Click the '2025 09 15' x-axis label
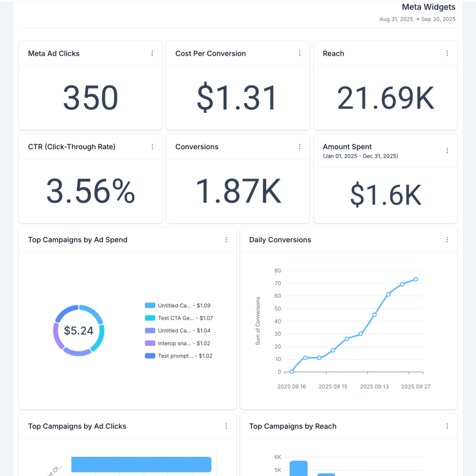Image resolution: width=476 pixels, height=476 pixels. click(333, 387)
